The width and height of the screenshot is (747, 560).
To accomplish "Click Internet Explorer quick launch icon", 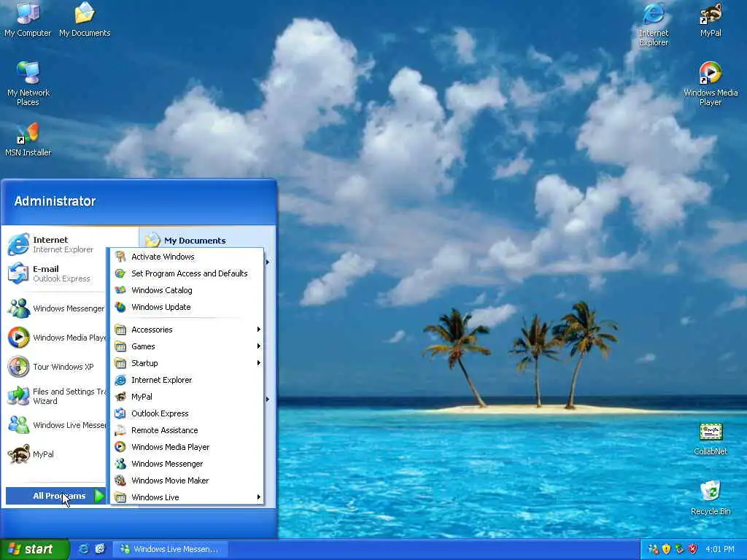I will pyautogui.click(x=83, y=549).
